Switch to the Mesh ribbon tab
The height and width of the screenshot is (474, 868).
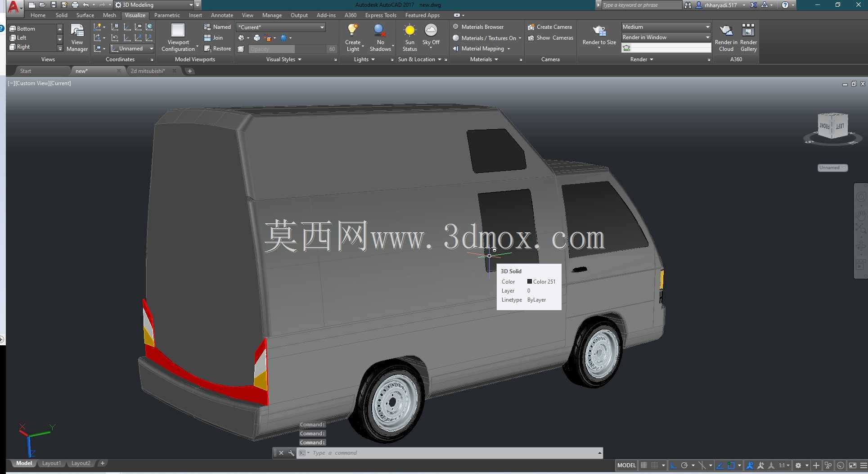tap(109, 15)
